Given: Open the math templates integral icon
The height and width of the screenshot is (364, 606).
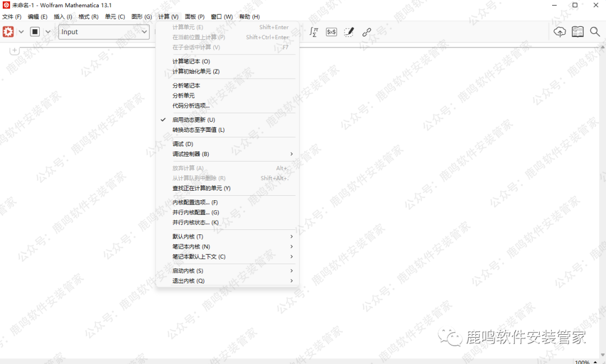Looking at the screenshot, I should [x=313, y=31].
